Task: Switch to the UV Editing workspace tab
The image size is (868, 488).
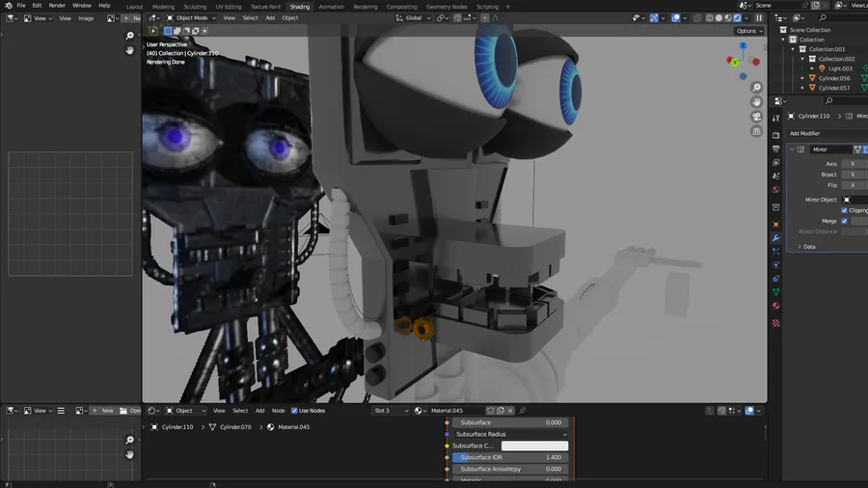Action: click(229, 7)
